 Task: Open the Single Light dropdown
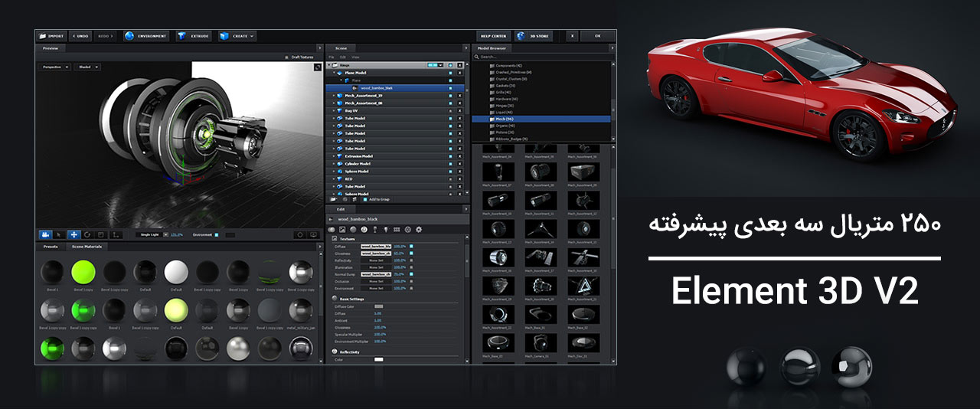[152, 235]
